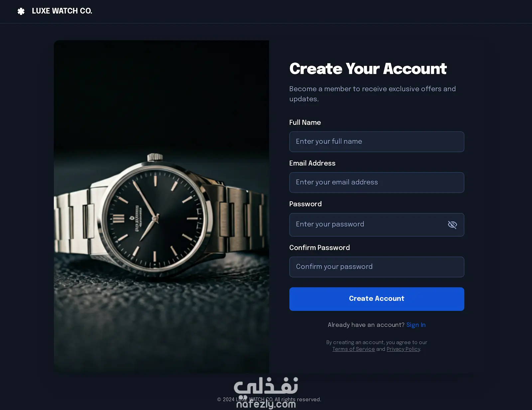Click the Email Address label
The image size is (532, 410).
pos(312,163)
